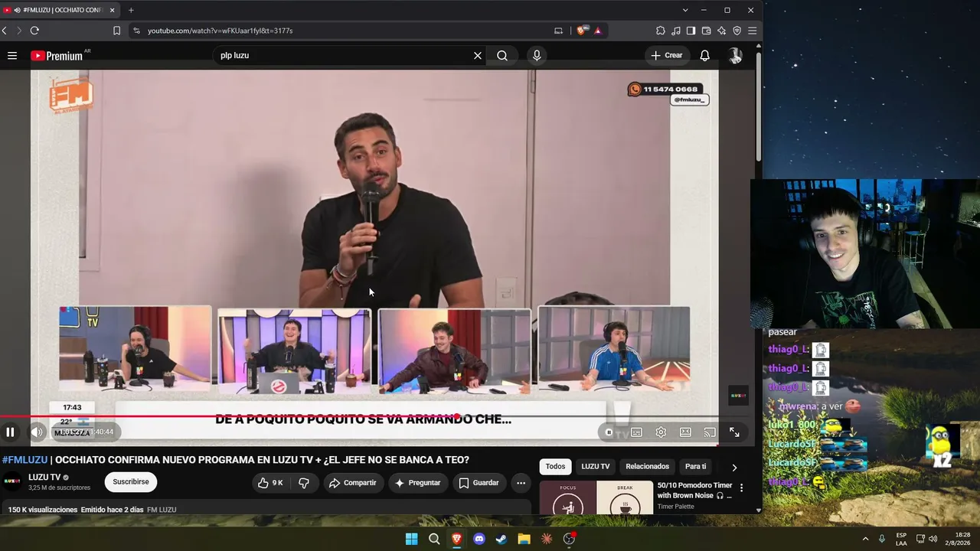Focus the browser address bar URL

coord(220,31)
